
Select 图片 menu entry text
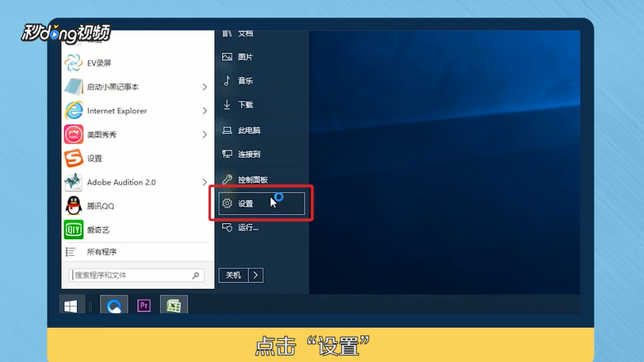[x=246, y=57]
